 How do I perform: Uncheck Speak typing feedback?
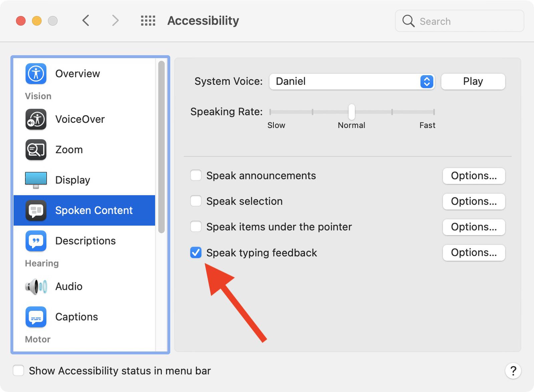[196, 252]
